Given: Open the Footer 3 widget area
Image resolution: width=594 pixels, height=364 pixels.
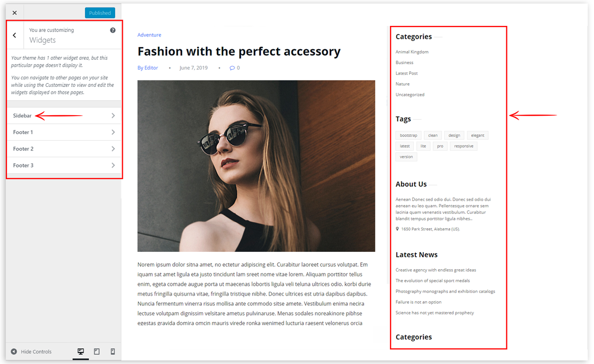Looking at the screenshot, I should [64, 165].
